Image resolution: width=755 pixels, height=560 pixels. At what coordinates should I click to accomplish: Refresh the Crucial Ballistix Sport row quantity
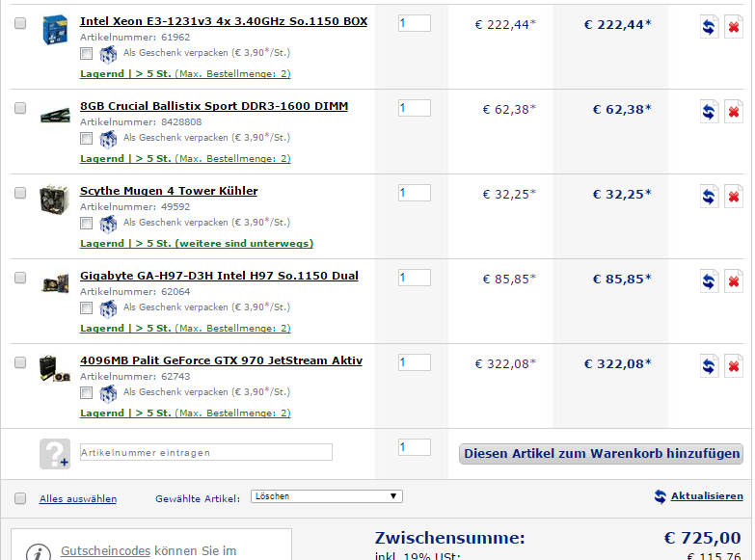[x=709, y=112]
